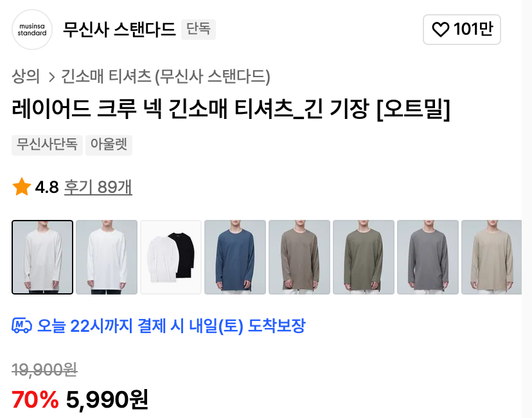Click the delivery guarantee notice text
This screenshot has width=532, height=418.
tap(172, 325)
